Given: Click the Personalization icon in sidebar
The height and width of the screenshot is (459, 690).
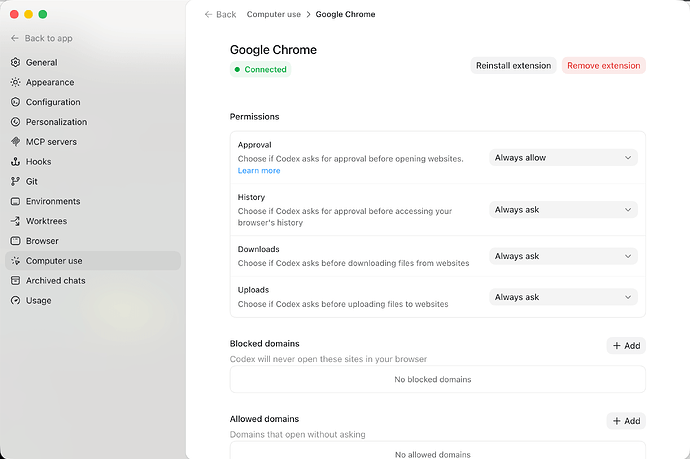Looking at the screenshot, I should pos(15,122).
